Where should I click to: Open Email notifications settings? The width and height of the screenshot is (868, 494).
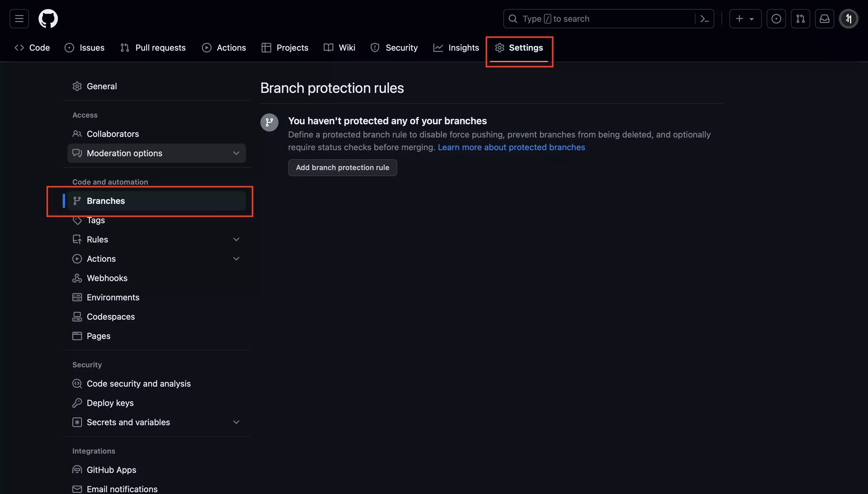[x=157, y=489]
